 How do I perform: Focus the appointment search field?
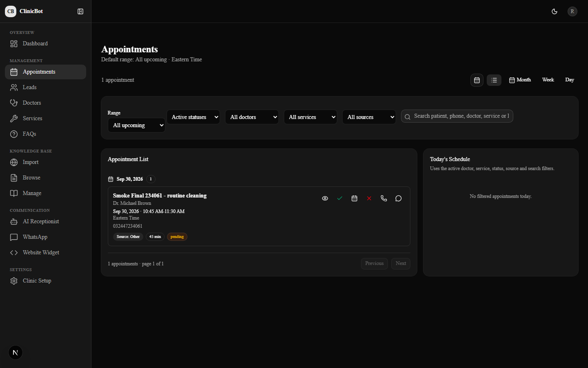[457, 116]
